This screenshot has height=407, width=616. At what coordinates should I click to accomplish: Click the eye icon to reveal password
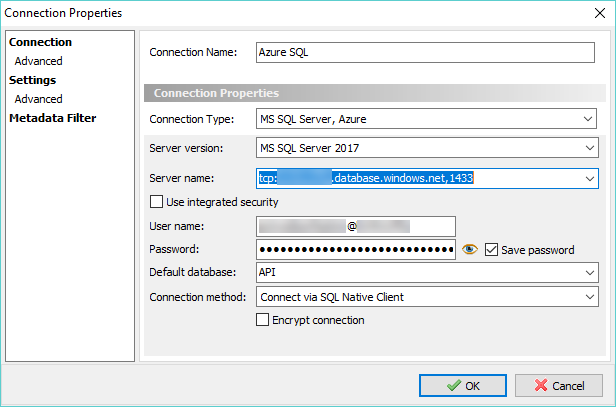(469, 249)
